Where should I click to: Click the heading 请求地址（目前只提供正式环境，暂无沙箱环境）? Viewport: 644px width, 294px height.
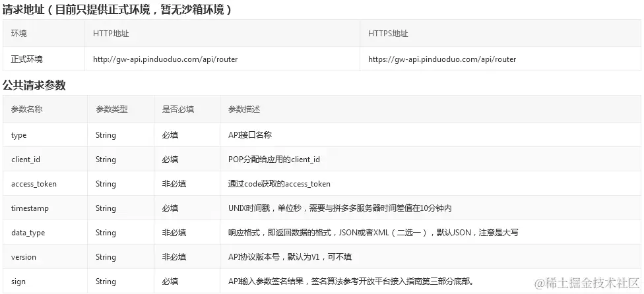(x=117, y=9)
